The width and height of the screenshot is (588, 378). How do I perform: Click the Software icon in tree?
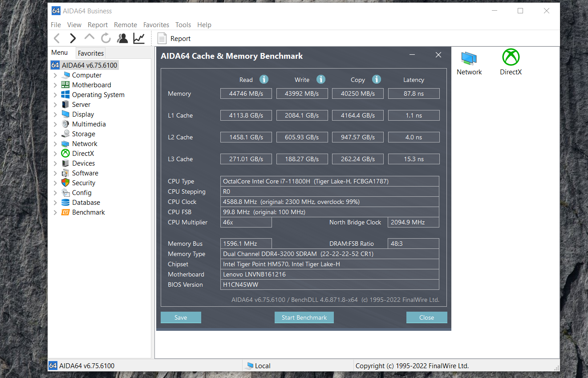(65, 173)
